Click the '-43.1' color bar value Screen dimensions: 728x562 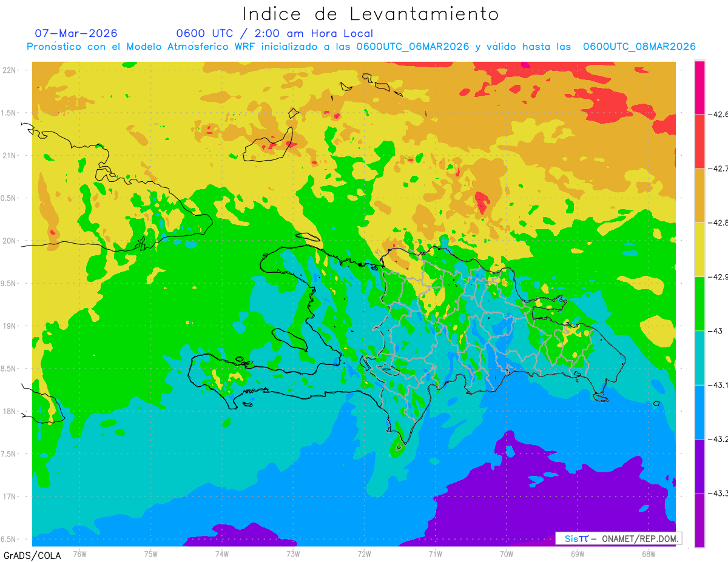click(718, 384)
